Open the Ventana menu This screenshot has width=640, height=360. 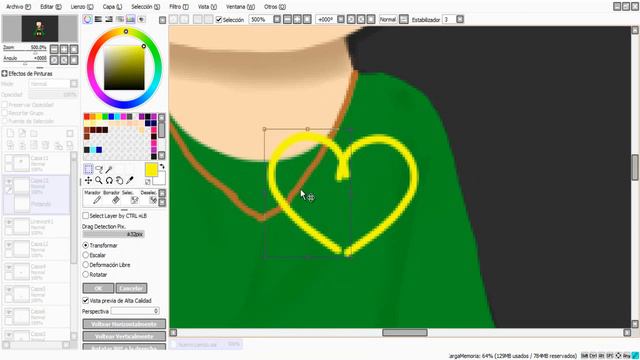[x=240, y=7]
